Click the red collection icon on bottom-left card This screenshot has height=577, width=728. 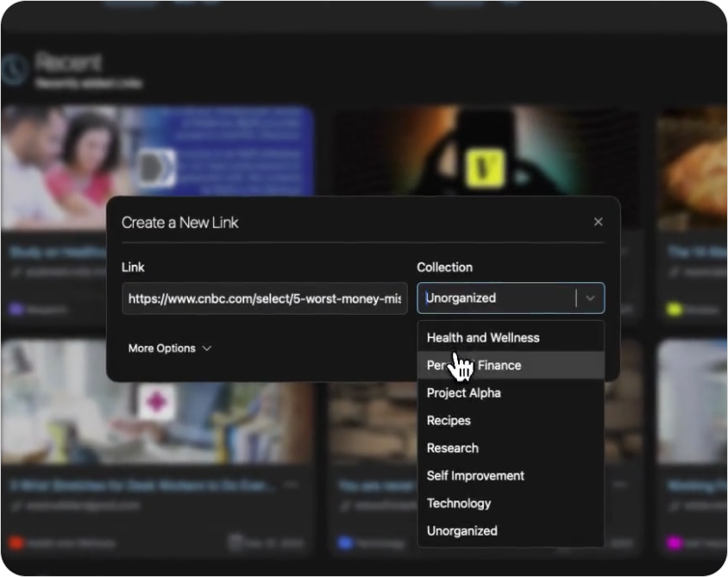click(x=16, y=543)
